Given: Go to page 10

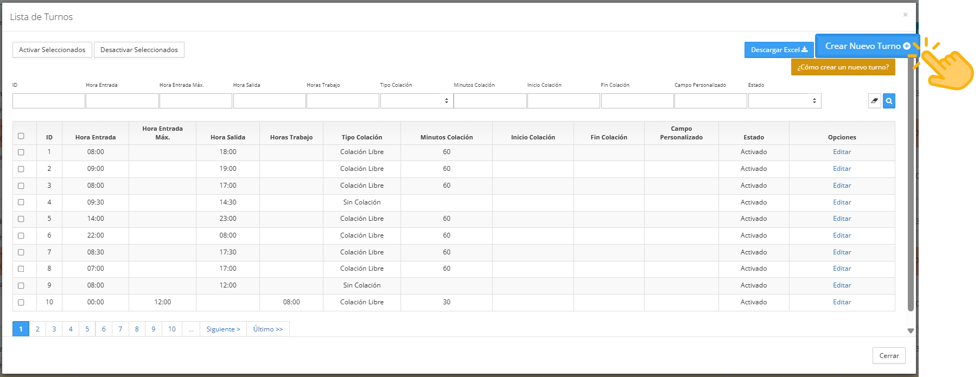Looking at the screenshot, I should 172,329.
